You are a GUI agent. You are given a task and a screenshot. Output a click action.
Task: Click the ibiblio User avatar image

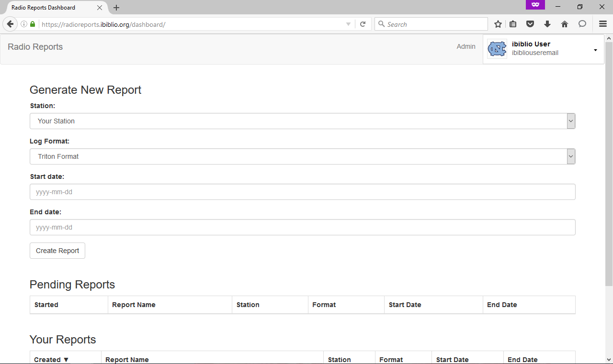coord(497,49)
